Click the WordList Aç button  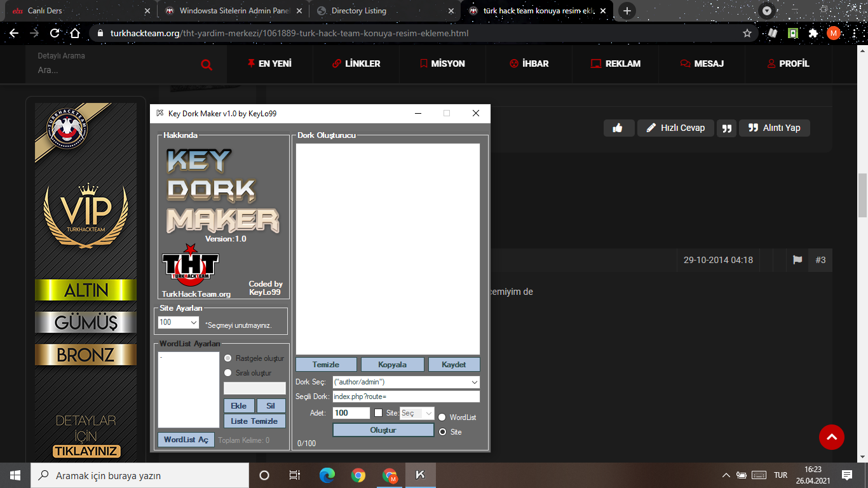coord(186,440)
